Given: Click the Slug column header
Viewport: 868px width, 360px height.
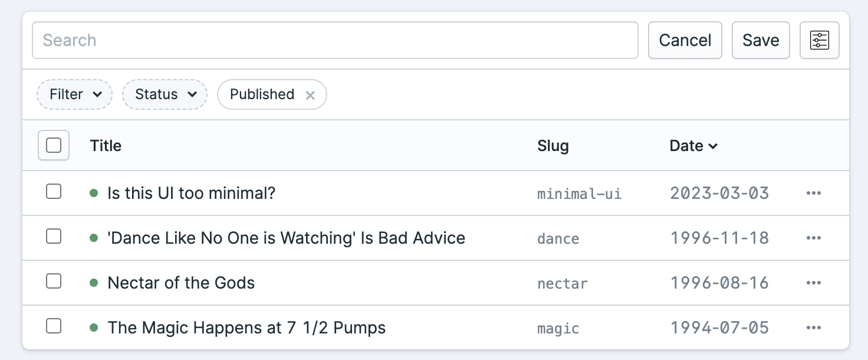Looking at the screenshot, I should point(553,146).
